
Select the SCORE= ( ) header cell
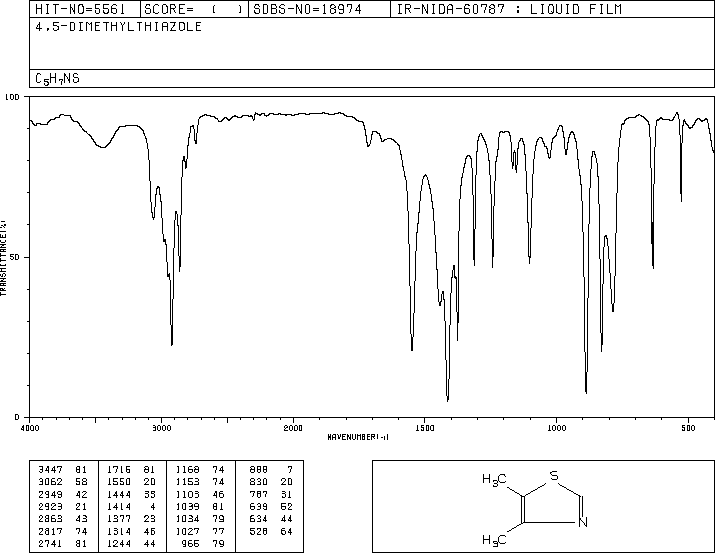193,9
